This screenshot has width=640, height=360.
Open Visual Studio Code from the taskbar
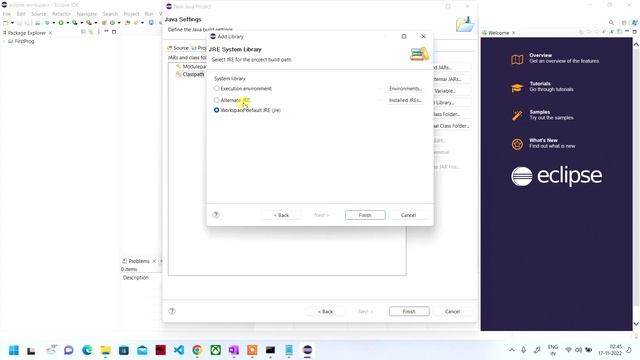coord(179,350)
